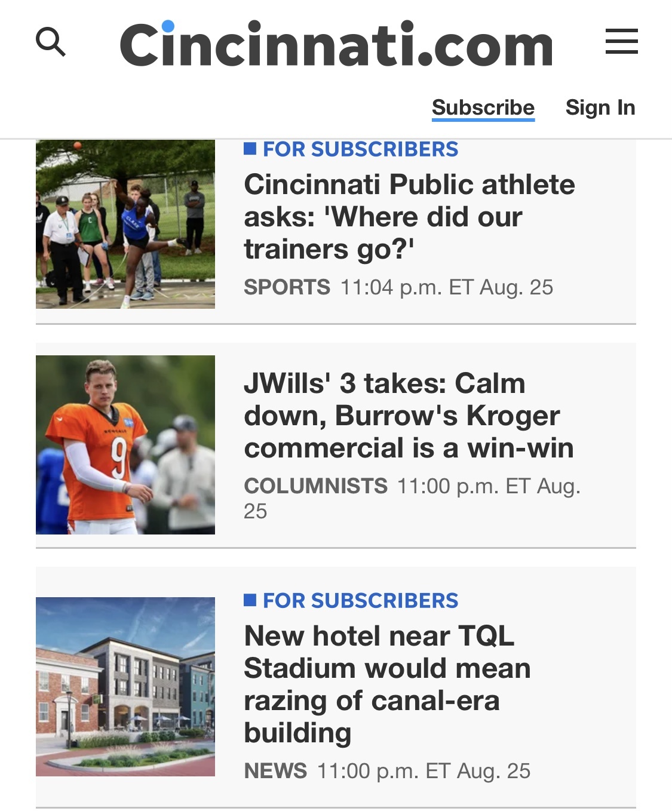Open the Burrow orange jersey photo

click(125, 445)
